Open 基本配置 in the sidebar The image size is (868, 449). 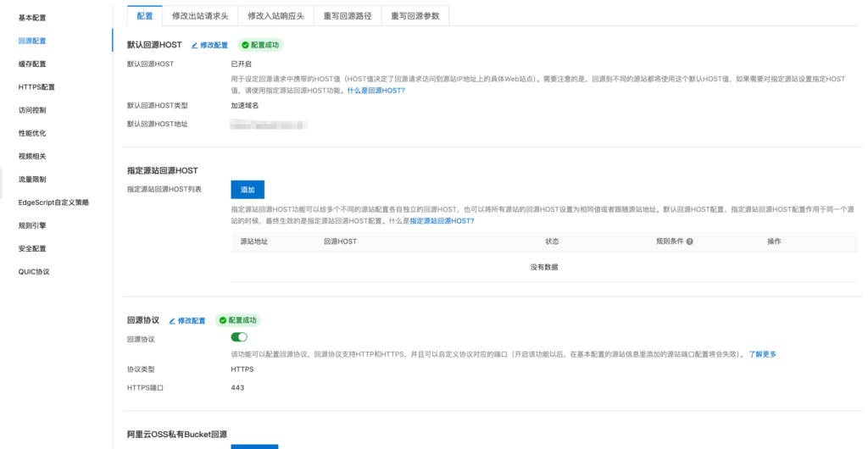pyautogui.click(x=32, y=18)
